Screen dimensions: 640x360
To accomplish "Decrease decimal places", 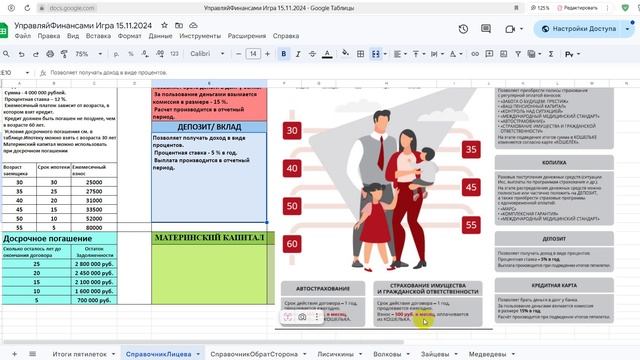I will pos(145,54).
